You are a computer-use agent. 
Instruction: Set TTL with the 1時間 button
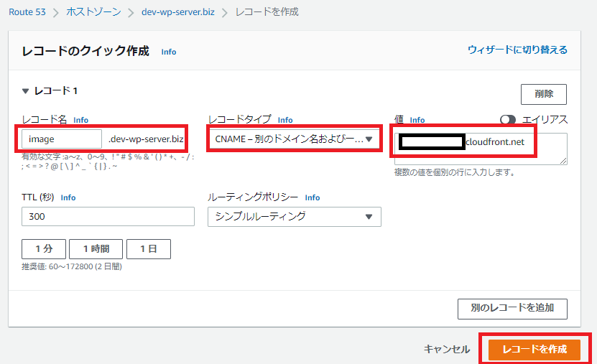pyautogui.click(x=96, y=249)
